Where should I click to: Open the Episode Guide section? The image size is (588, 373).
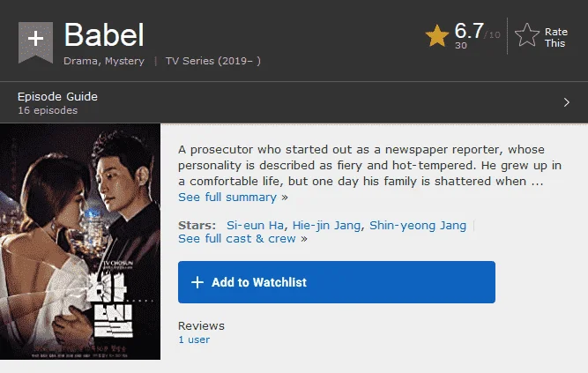click(57, 96)
